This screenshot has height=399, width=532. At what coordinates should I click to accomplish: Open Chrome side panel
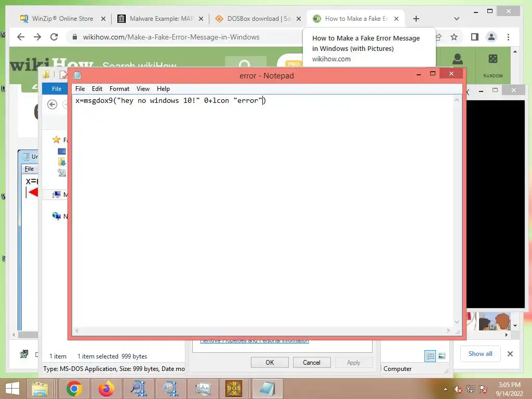click(475, 37)
